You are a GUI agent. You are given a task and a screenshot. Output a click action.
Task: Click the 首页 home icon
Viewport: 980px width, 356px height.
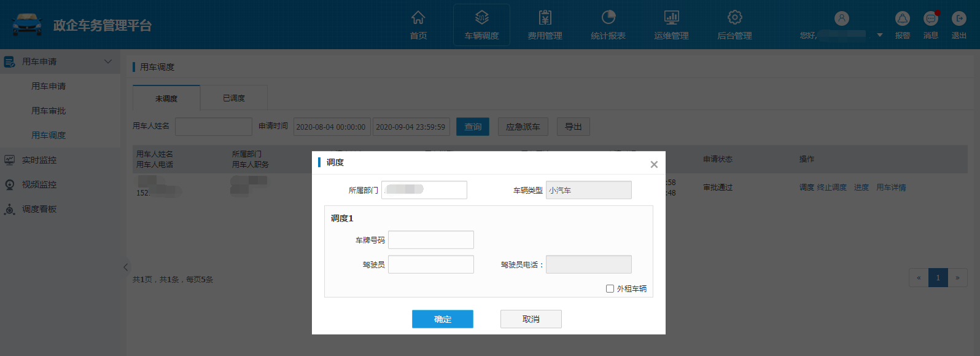(418, 18)
